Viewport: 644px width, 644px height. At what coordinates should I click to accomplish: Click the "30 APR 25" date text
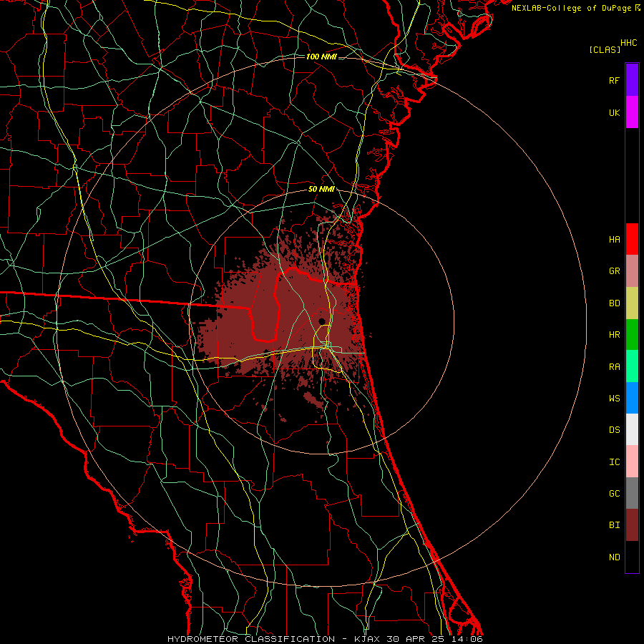coord(416,639)
